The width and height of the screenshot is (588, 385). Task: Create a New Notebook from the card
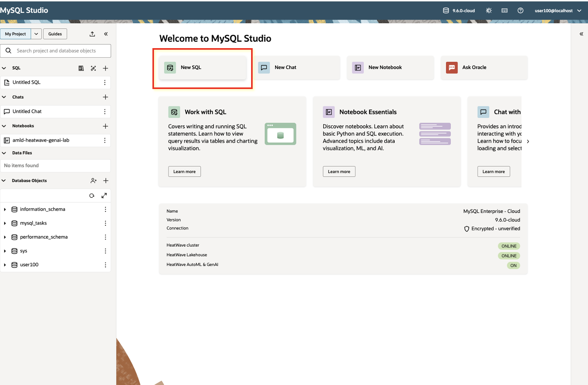[391, 67]
